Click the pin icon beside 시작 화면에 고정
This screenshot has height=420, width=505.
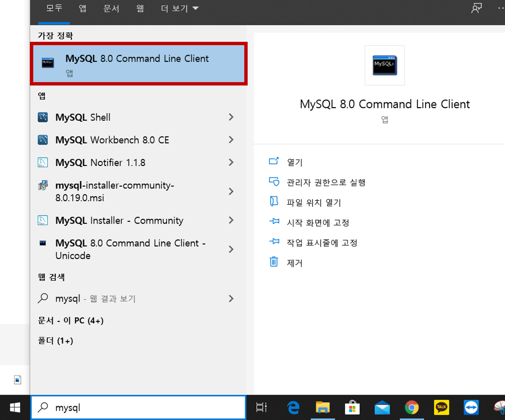click(274, 221)
